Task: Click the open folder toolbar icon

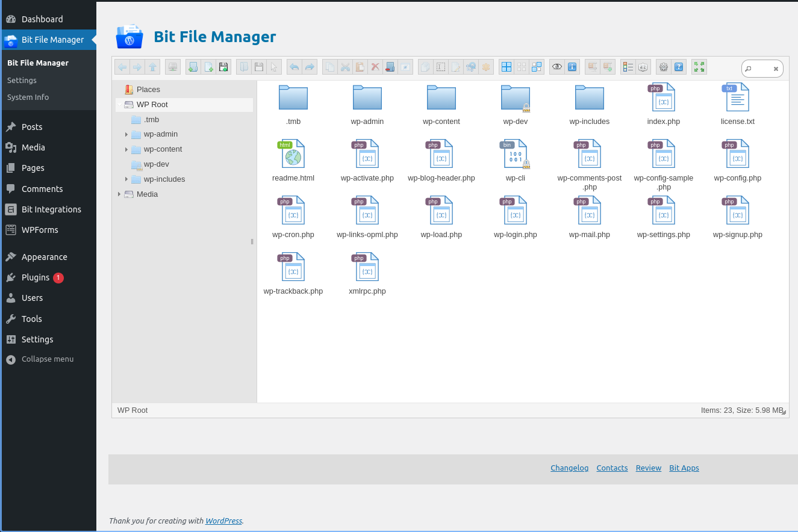Action: point(244,67)
